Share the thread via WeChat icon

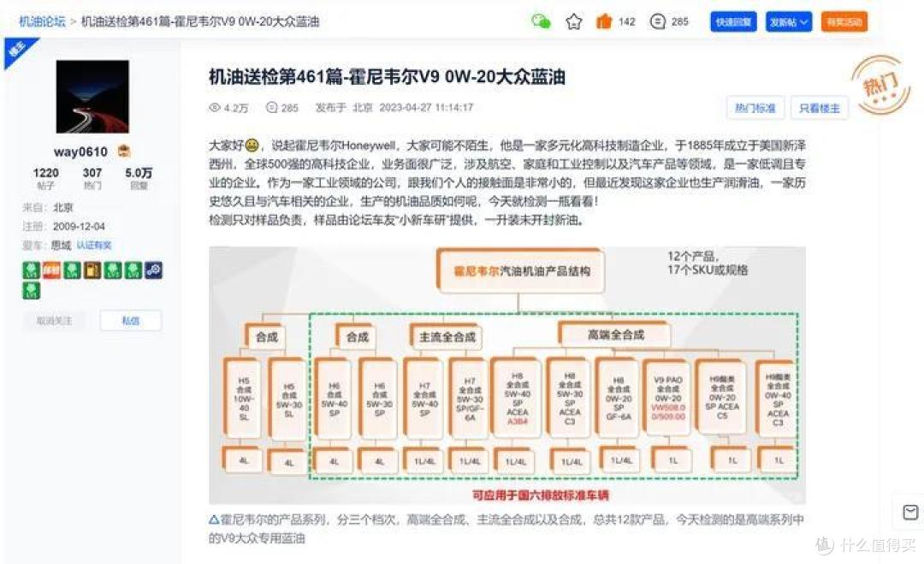coord(541,21)
